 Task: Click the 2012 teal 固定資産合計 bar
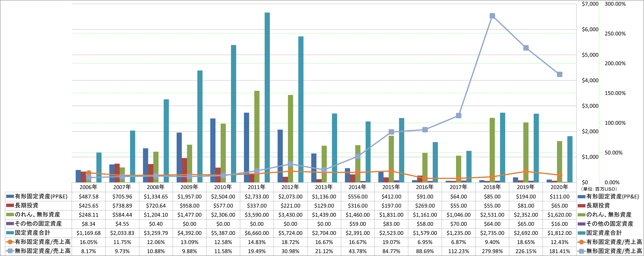(x=301, y=109)
